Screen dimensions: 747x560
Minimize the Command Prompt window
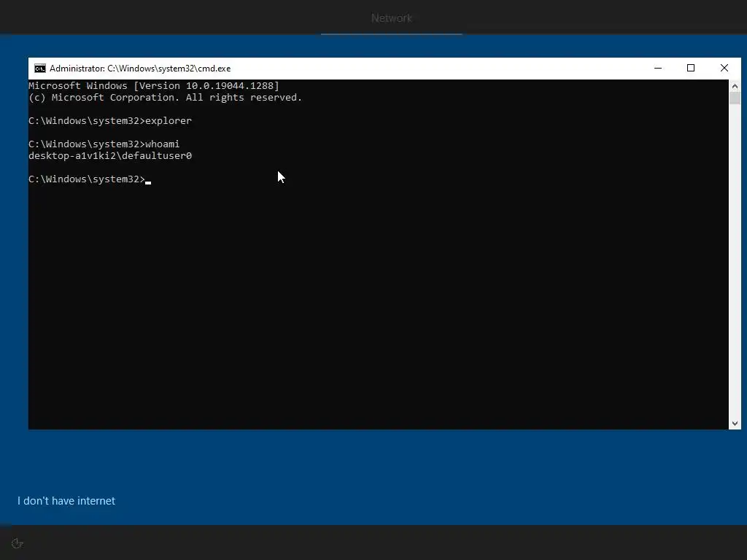658,68
